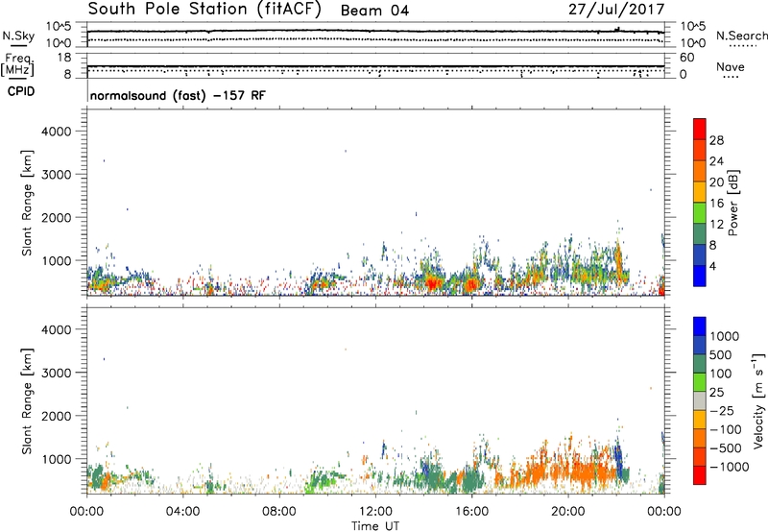
Task: Click the 20:00 time tick label
Action: coord(567,512)
